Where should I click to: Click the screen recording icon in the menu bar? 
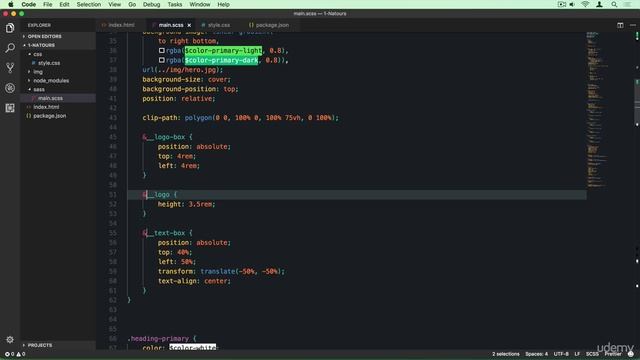pyautogui.click(x=562, y=4)
